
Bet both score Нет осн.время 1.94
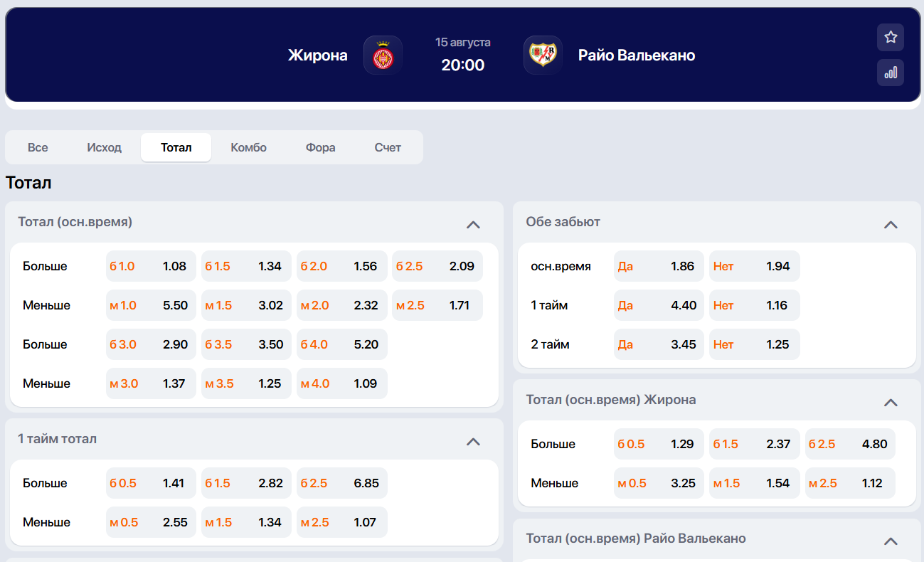(755, 266)
